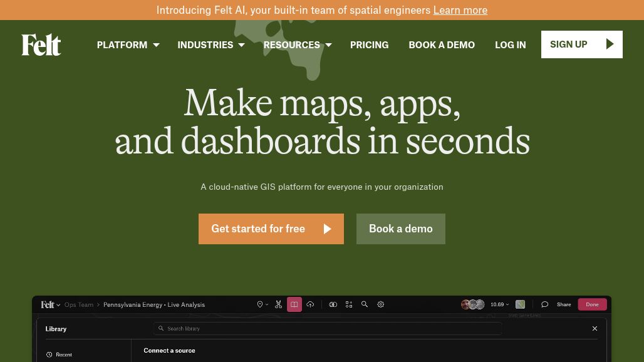Open the RESOURCES dropdown menu
Image resolution: width=644 pixels, height=362 pixels.
(297, 44)
